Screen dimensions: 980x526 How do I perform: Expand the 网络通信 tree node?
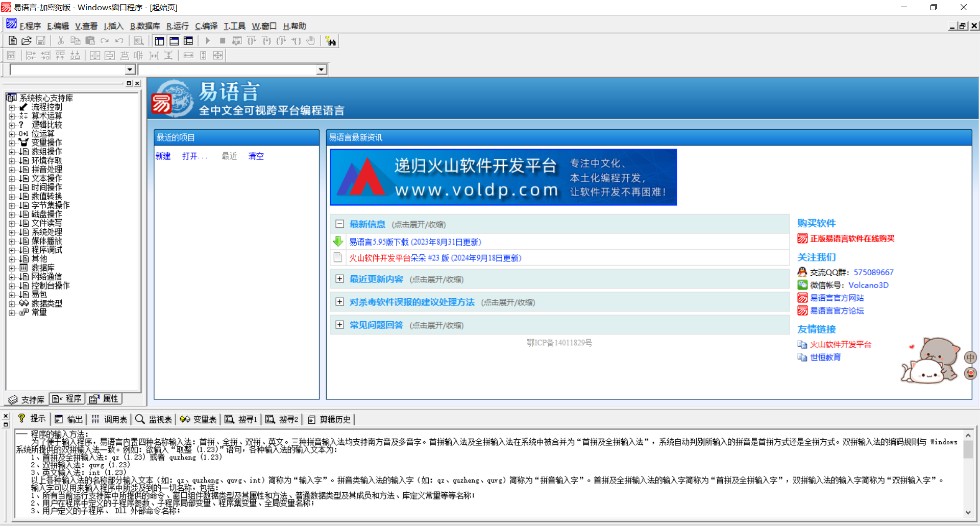pyautogui.click(x=12, y=277)
